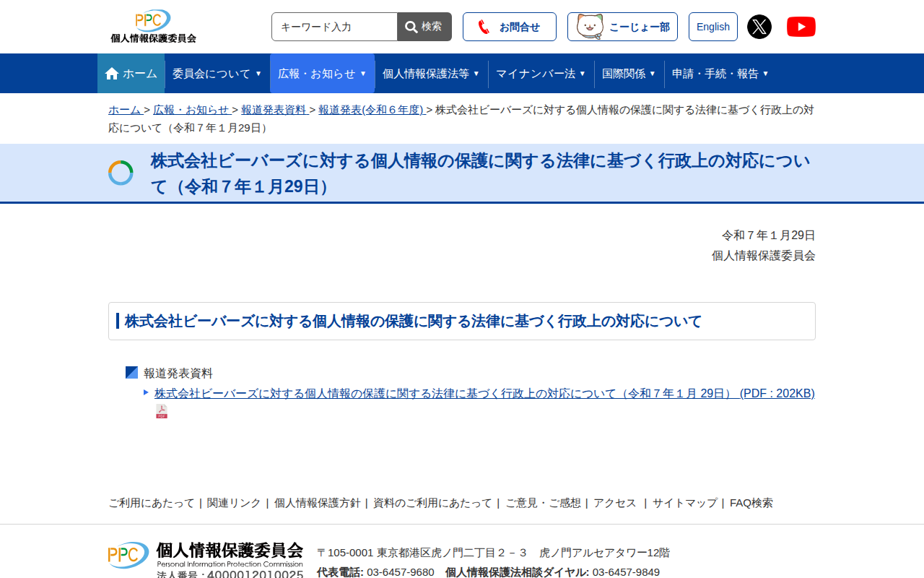The image size is (924, 578).
Task: Click the 代表電話 03-6457-9680 text
Action: coord(375,572)
